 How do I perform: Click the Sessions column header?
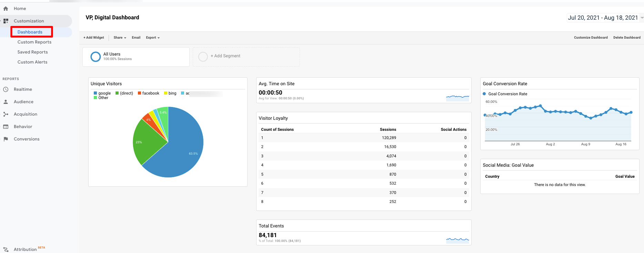[x=388, y=129]
